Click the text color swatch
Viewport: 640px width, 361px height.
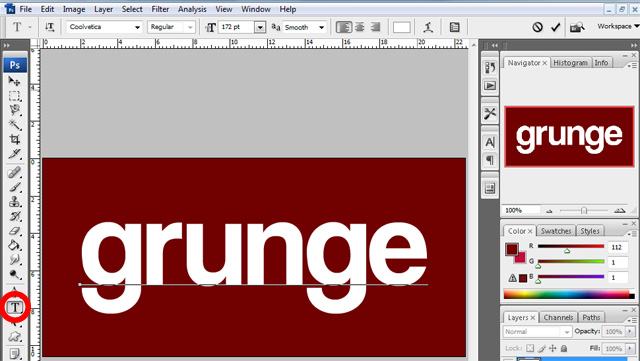[x=402, y=27]
